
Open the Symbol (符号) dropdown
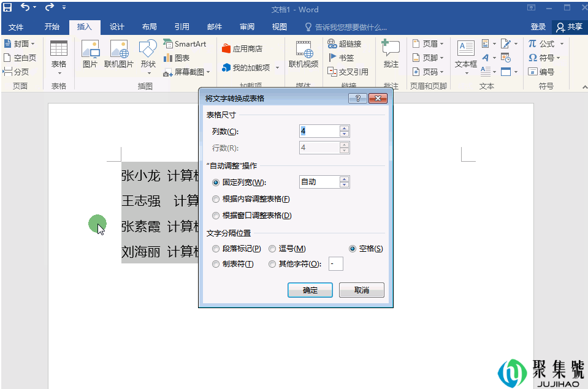[x=544, y=58]
